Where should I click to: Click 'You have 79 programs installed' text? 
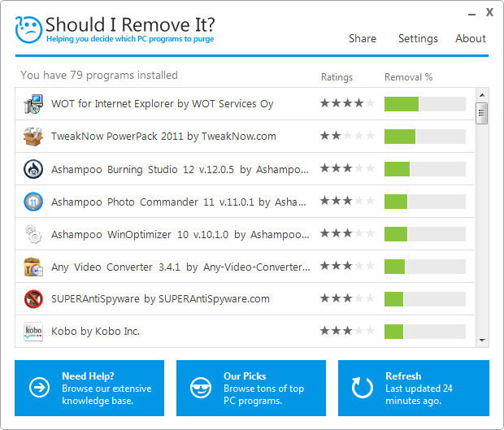(99, 76)
